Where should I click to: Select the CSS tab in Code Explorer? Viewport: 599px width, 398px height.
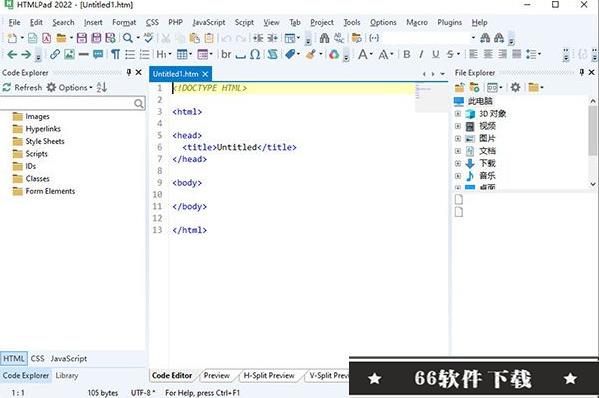37,359
